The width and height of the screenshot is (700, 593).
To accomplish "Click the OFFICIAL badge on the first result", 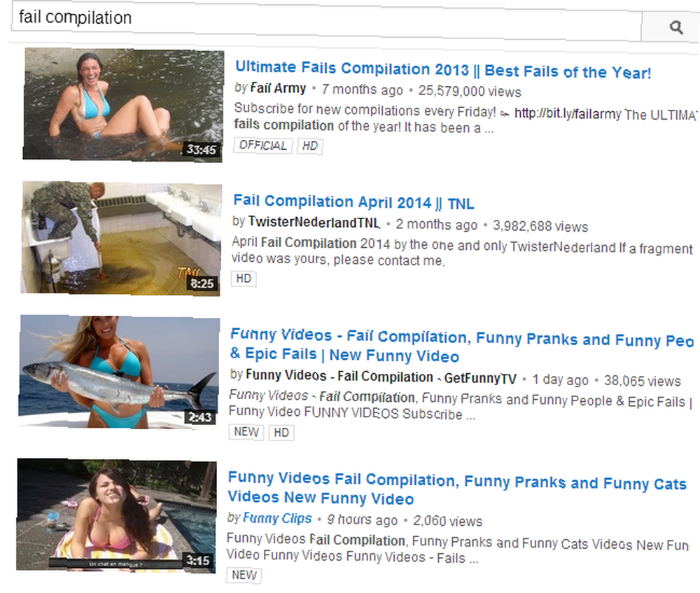I will coord(263,145).
